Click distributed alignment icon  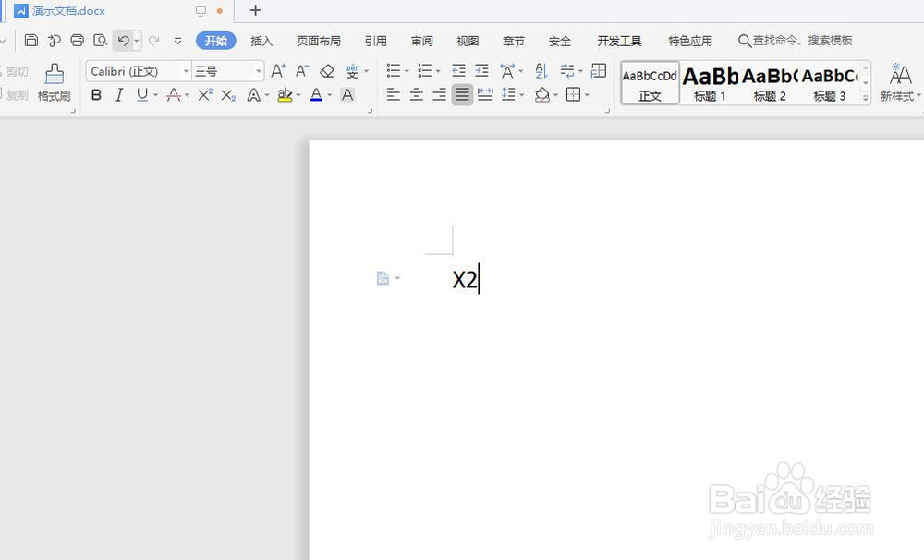(x=485, y=95)
